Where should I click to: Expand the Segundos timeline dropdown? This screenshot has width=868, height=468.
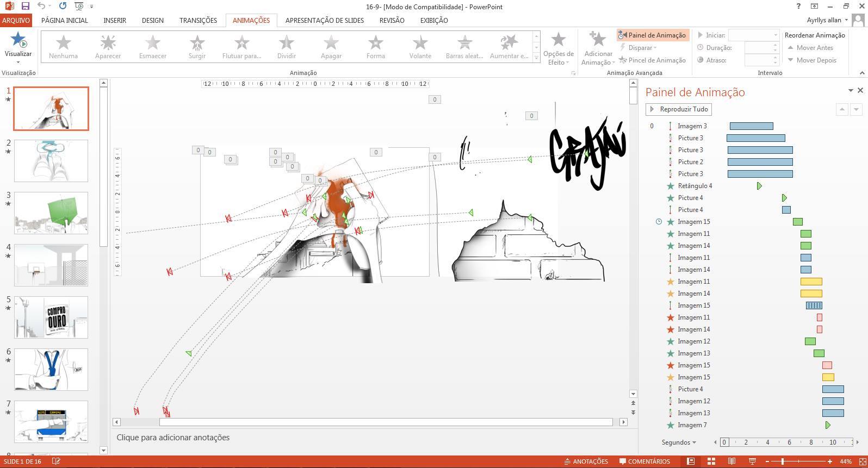pyautogui.click(x=679, y=442)
